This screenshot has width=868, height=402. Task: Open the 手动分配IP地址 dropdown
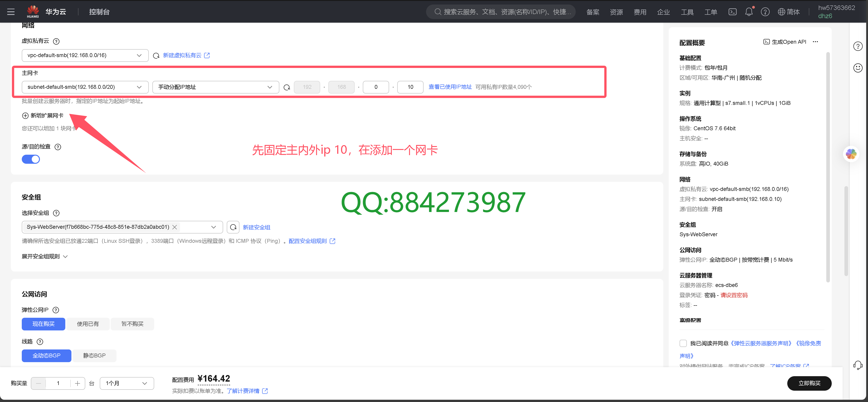coord(216,87)
